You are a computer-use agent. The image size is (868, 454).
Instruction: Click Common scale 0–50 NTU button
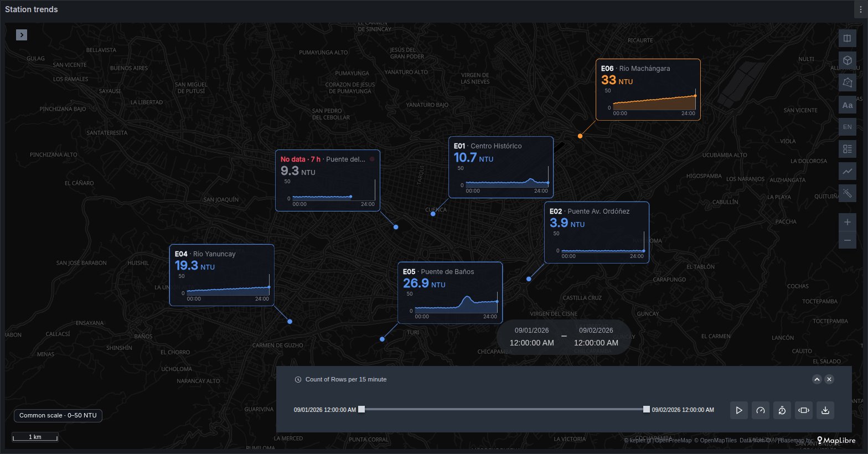(58, 415)
